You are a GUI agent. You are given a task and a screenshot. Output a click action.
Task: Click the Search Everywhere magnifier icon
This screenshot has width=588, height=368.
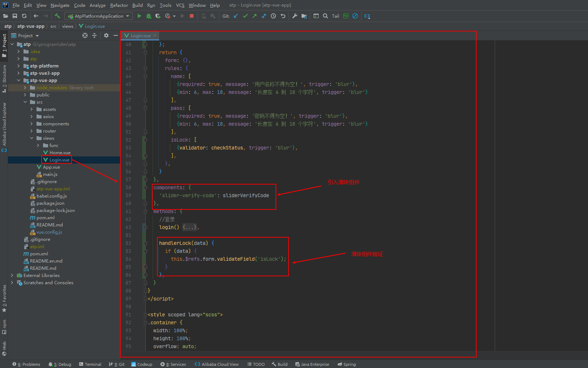325,16
